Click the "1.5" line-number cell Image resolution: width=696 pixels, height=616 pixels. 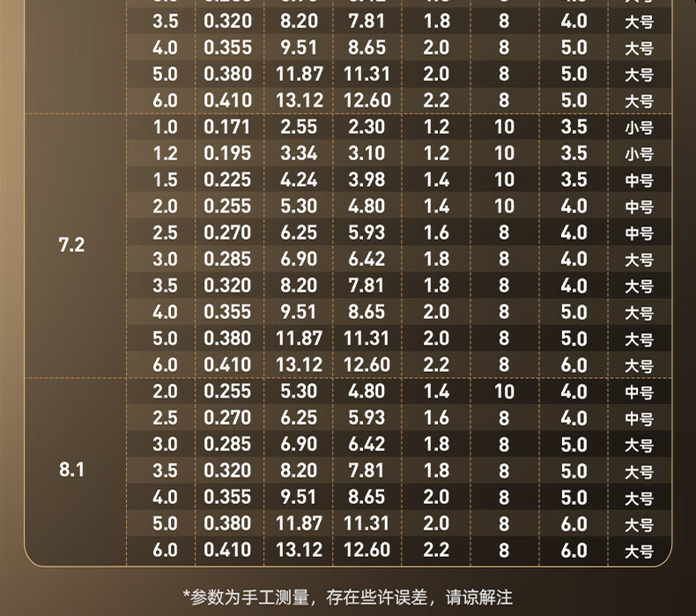pos(165,180)
